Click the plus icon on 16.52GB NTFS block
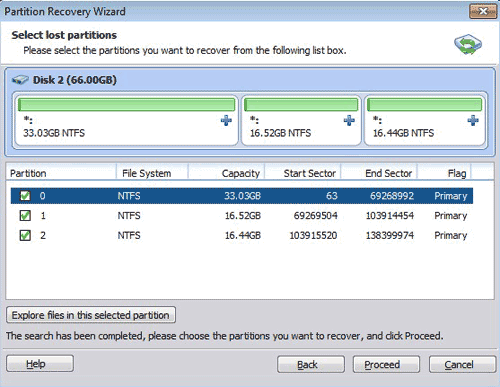Screen dimensions: 500x387 [349, 120]
